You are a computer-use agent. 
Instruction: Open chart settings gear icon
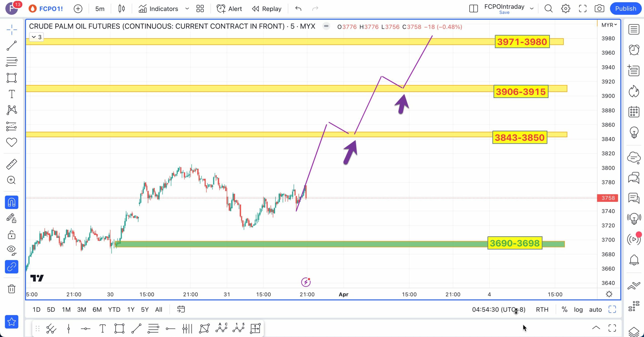point(566,9)
